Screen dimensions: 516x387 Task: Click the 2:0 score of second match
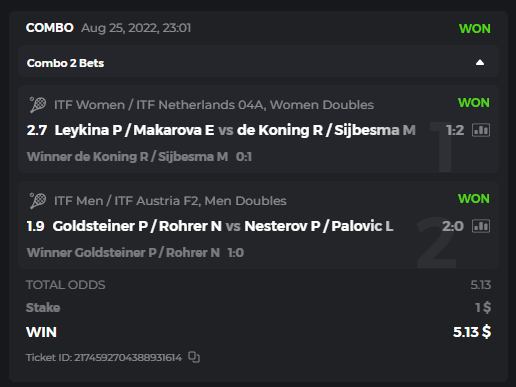click(x=453, y=226)
